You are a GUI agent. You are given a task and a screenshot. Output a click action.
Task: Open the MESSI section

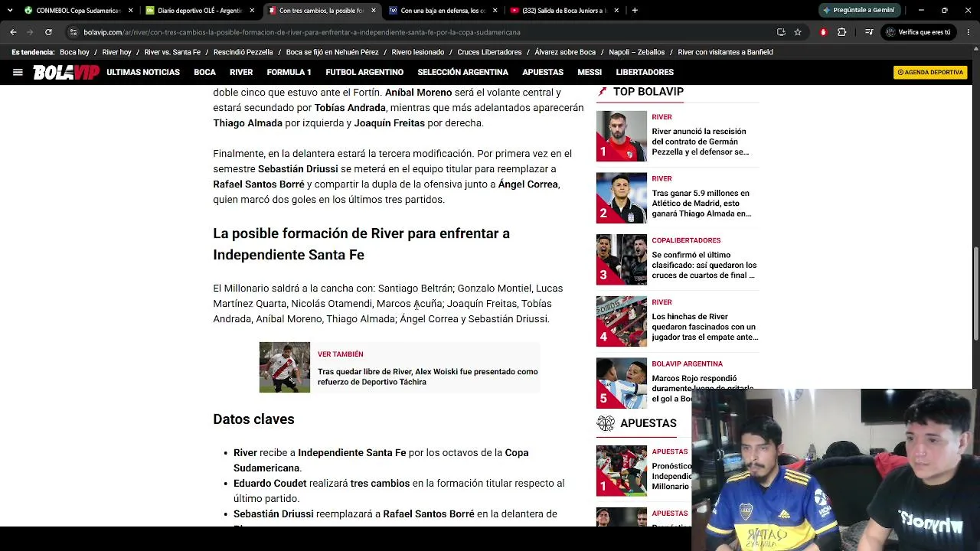[590, 72]
